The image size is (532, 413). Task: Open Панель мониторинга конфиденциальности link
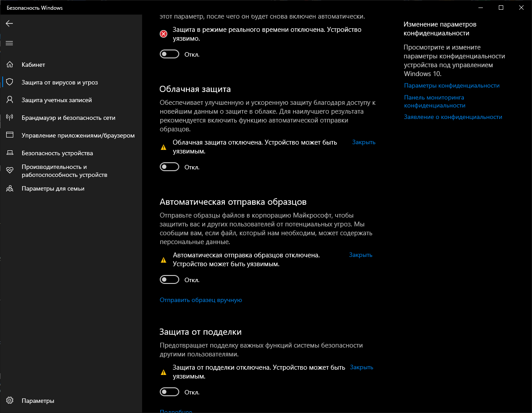(x=434, y=102)
